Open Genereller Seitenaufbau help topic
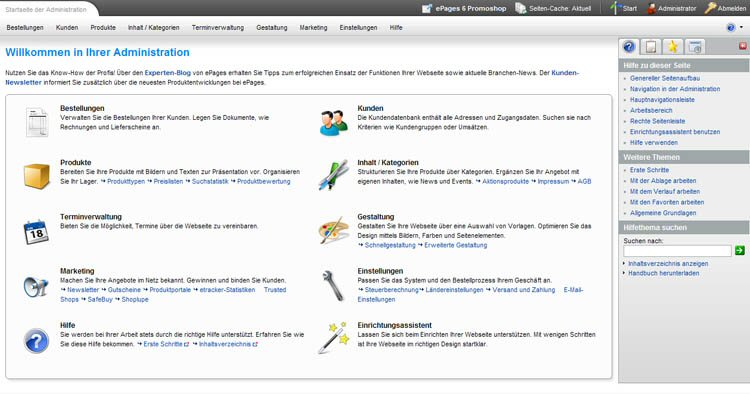This screenshot has height=394, width=750. [665, 78]
